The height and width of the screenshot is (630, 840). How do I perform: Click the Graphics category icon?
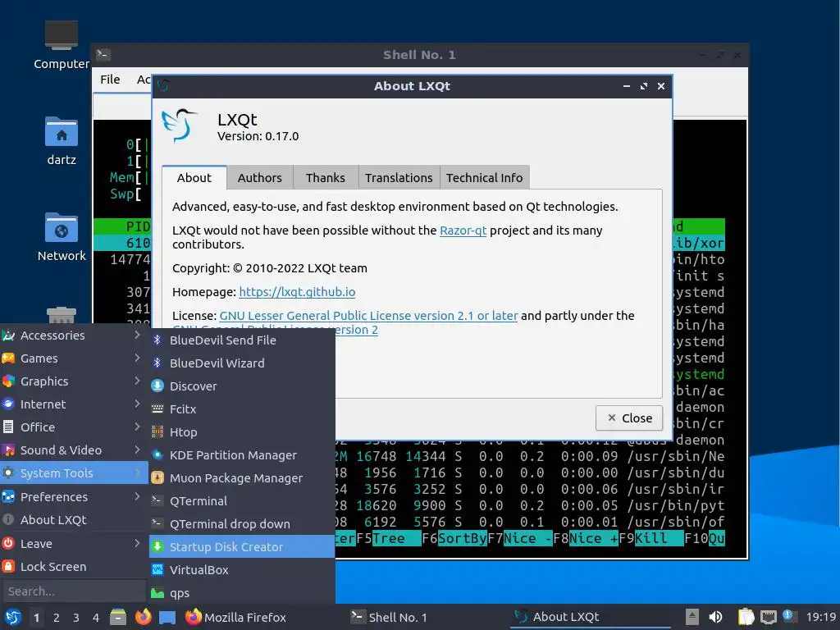point(8,381)
